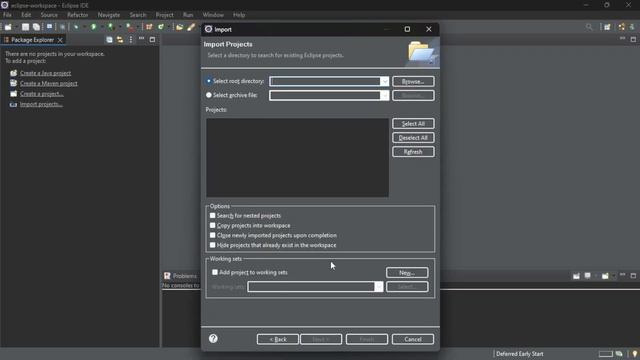Click the Debug perspective icon at far right
This screenshot has width=640, height=360.
(632, 27)
